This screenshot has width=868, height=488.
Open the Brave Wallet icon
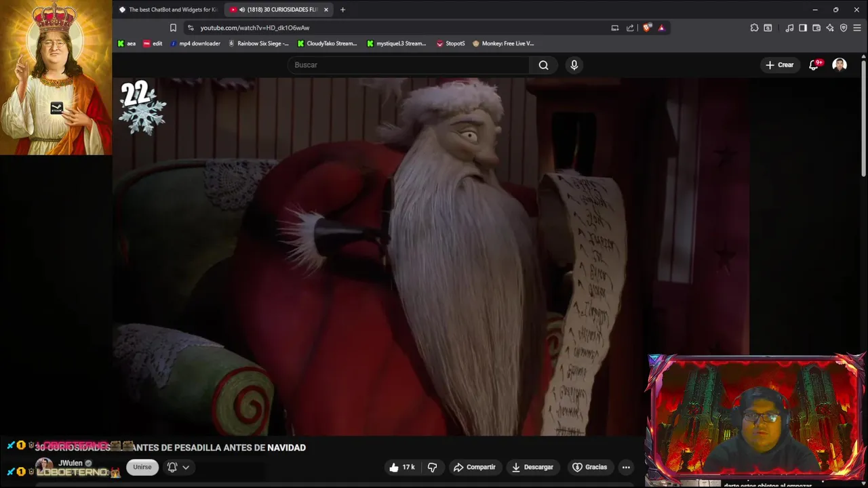(x=816, y=28)
